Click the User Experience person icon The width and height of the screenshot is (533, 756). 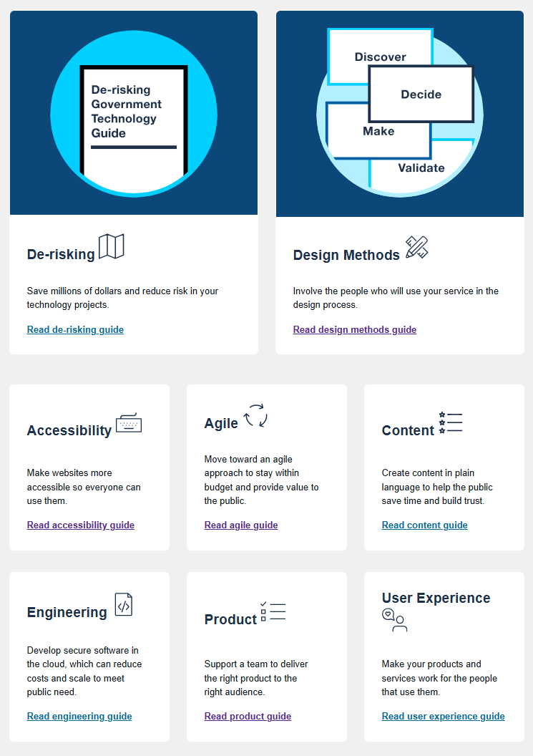pos(394,620)
